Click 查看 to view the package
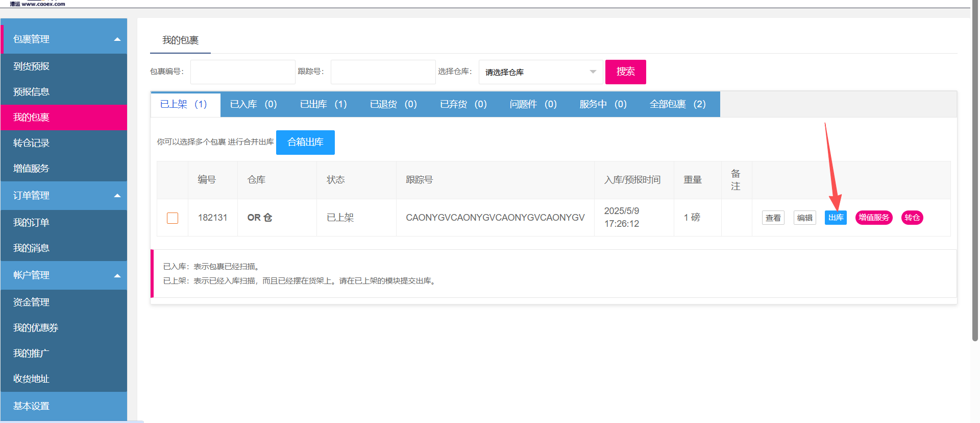Screen dimensions: 980x423 coord(773,218)
